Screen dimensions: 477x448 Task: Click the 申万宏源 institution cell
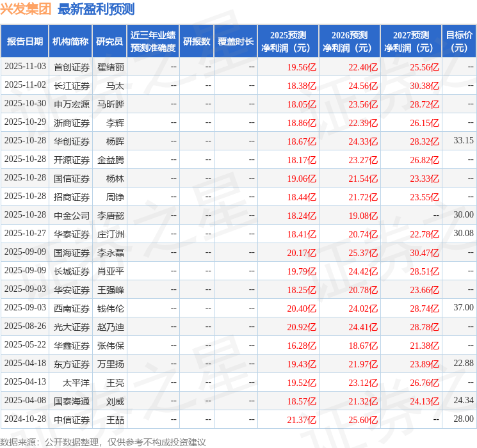(72, 104)
